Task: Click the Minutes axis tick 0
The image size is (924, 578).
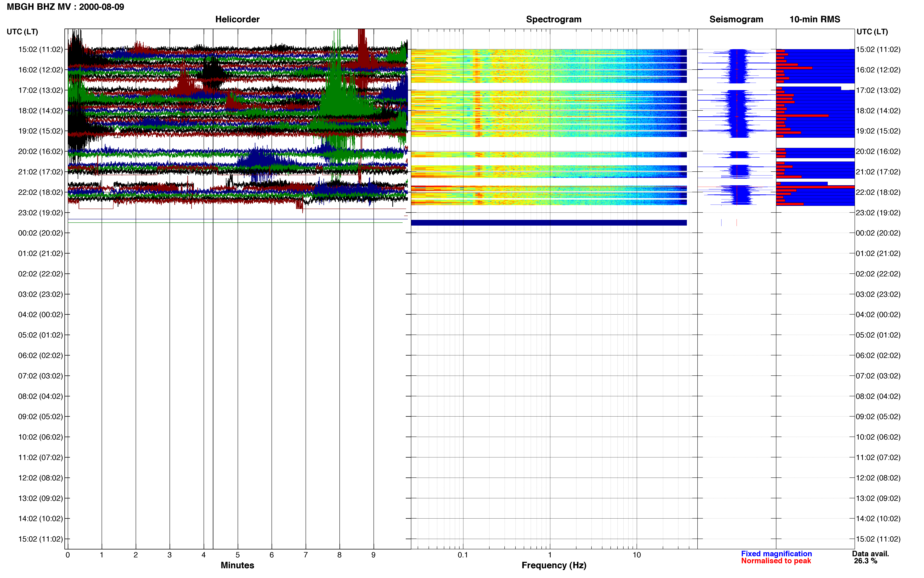Action: pos(68,555)
